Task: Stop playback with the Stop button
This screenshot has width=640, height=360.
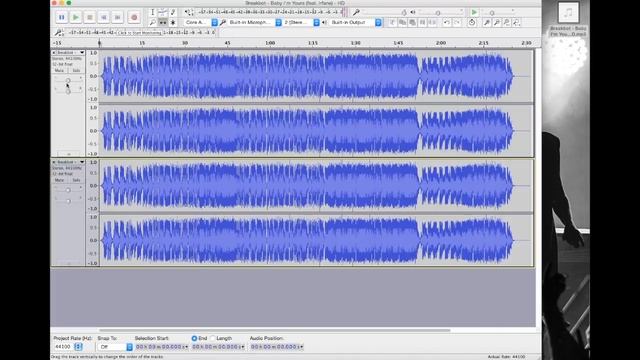Action: [x=89, y=17]
